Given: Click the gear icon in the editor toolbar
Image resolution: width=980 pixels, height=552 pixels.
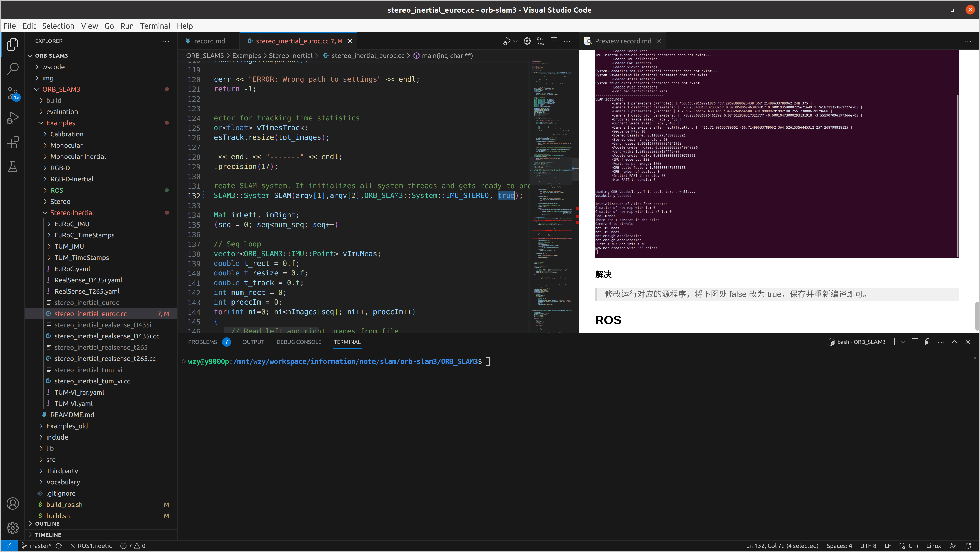Looking at the screenshot, I should click(x=527, y=41).
